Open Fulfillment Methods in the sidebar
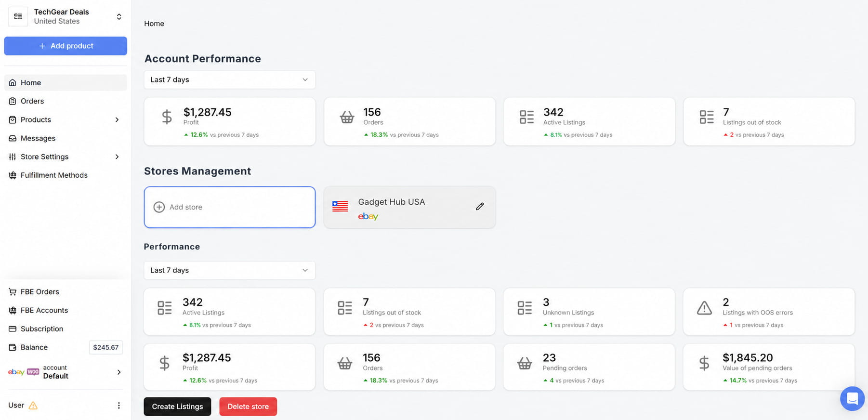Screen dimensions: 868x420 (66, 175)
